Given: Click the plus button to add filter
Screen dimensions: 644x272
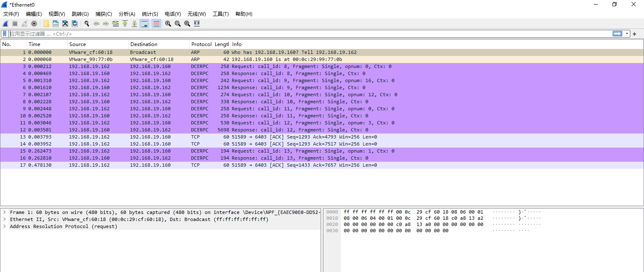Looking at the screenshot, I should coord(634,34).
